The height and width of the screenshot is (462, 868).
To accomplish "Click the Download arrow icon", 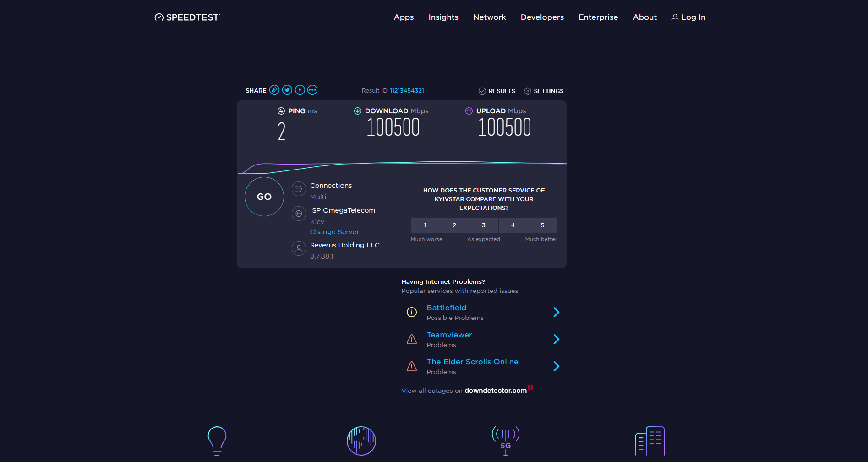I will [358, 111].
